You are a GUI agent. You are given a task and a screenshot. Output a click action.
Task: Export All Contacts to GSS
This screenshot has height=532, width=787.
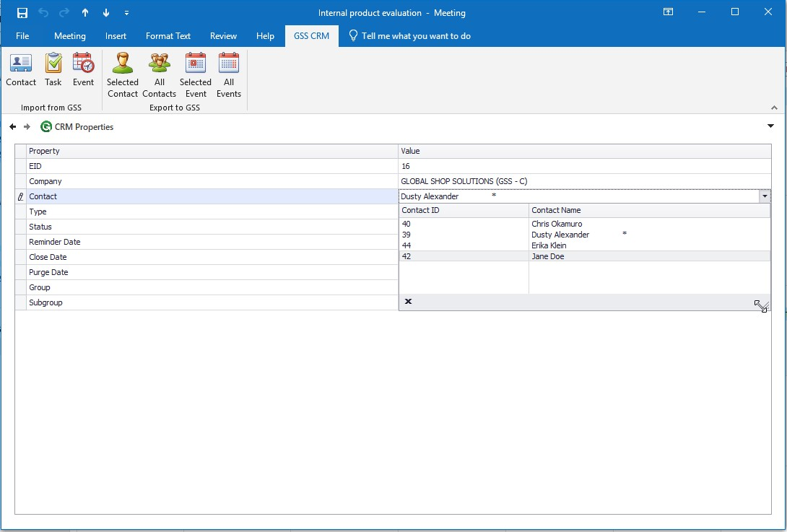[x=159, y=75]
